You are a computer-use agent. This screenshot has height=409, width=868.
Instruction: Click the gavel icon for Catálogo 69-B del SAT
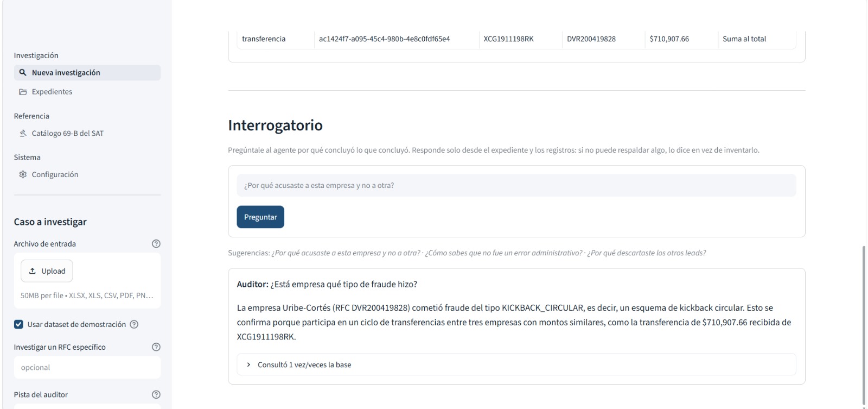pyautogui.click(x=23, y=133)
